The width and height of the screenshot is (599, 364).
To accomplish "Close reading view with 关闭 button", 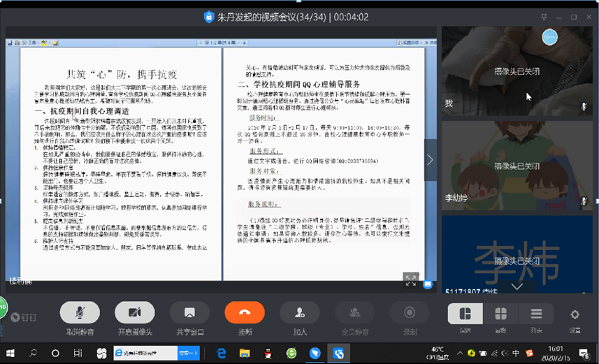I will point(431,43).
